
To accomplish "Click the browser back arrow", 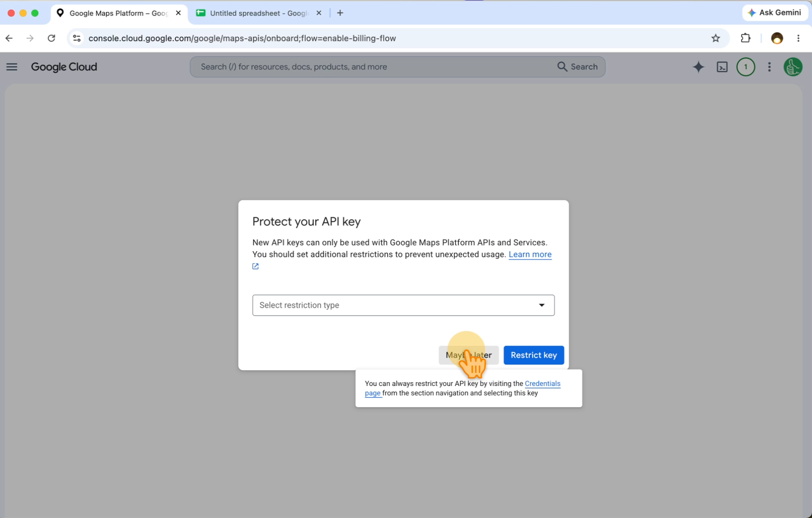I will [x=9, y=38].
